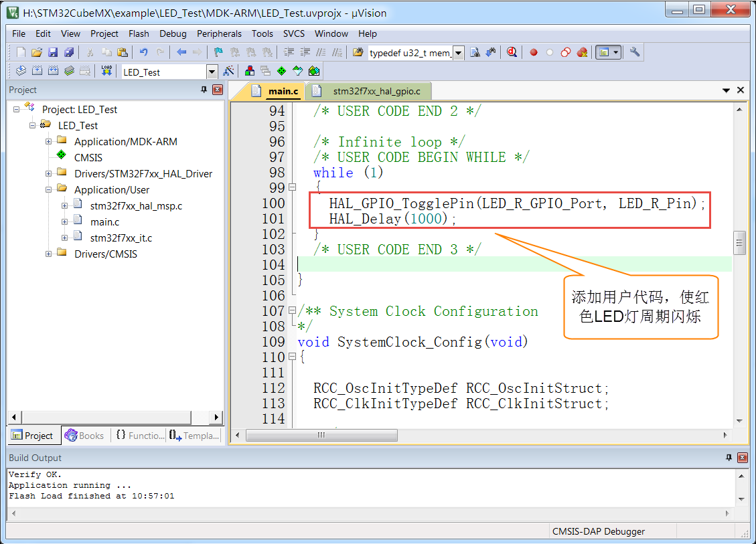Open the Project menu
The width and height of the screenshot is (756, 544).
click(104, 33)
